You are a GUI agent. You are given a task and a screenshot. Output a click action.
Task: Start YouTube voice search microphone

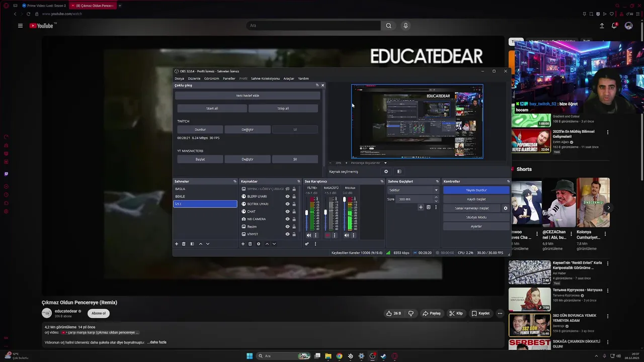pos(406,26)
